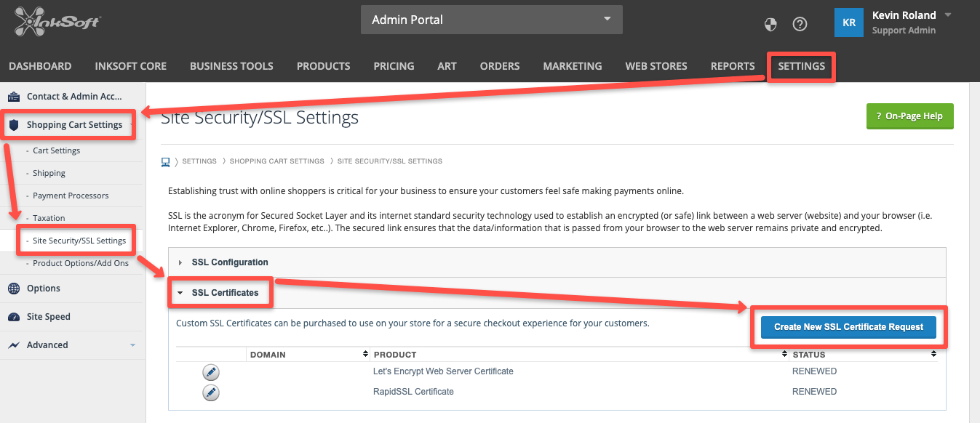
Task: Switch to the WEB STORES tab
Action: [656, 65]
